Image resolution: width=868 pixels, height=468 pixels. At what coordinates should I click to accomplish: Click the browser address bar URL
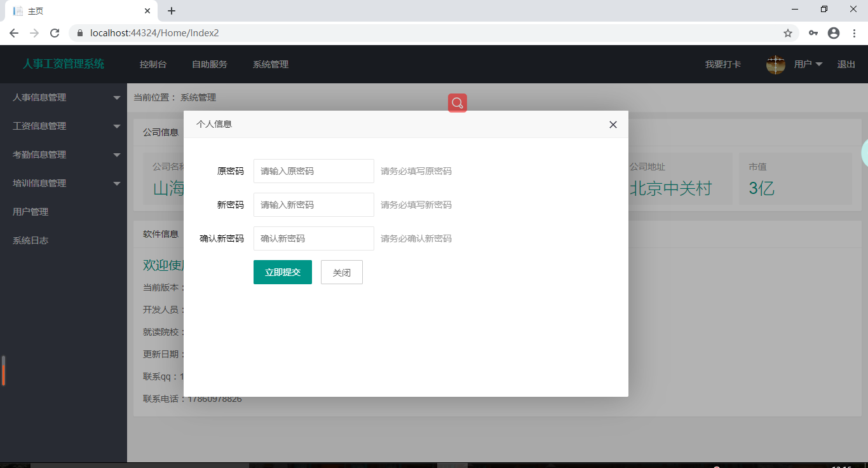[155, 33]
